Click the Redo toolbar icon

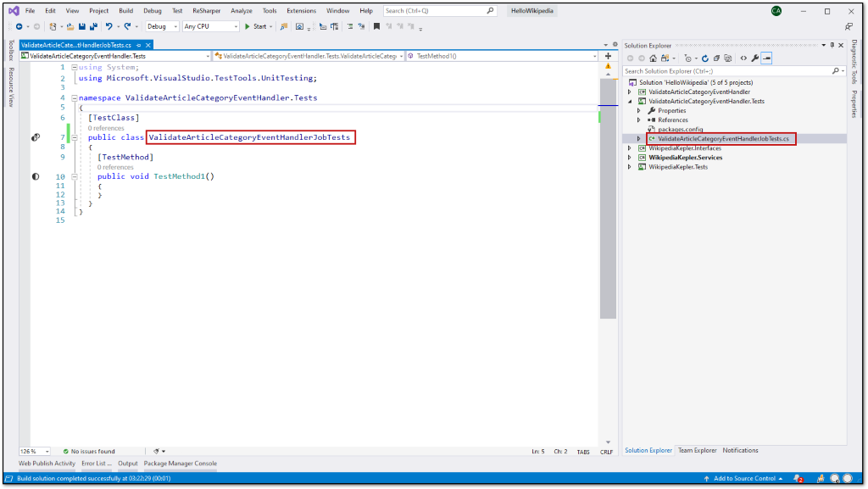tap(128, 26)
